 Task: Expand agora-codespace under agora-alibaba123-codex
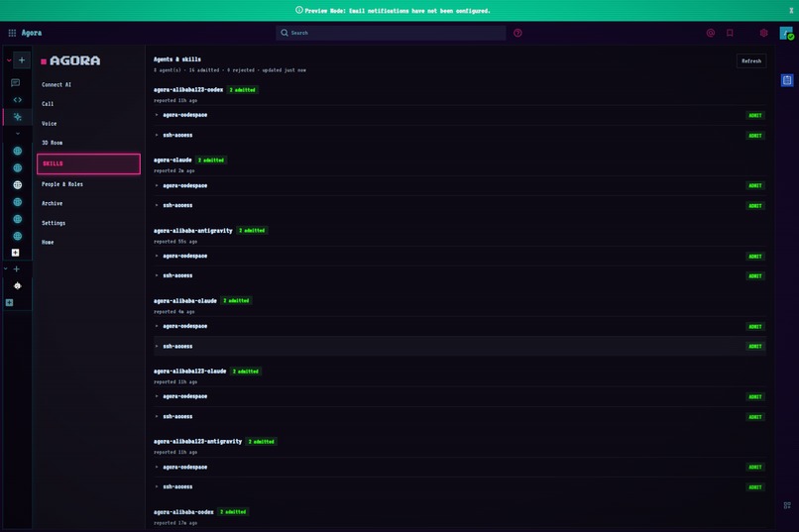point(157,115)
